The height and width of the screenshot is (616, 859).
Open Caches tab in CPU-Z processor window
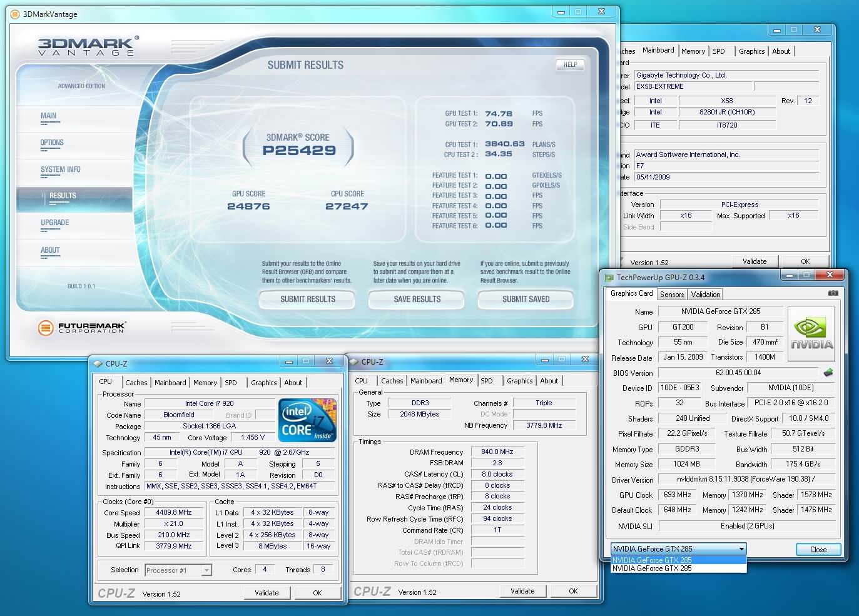136,383
